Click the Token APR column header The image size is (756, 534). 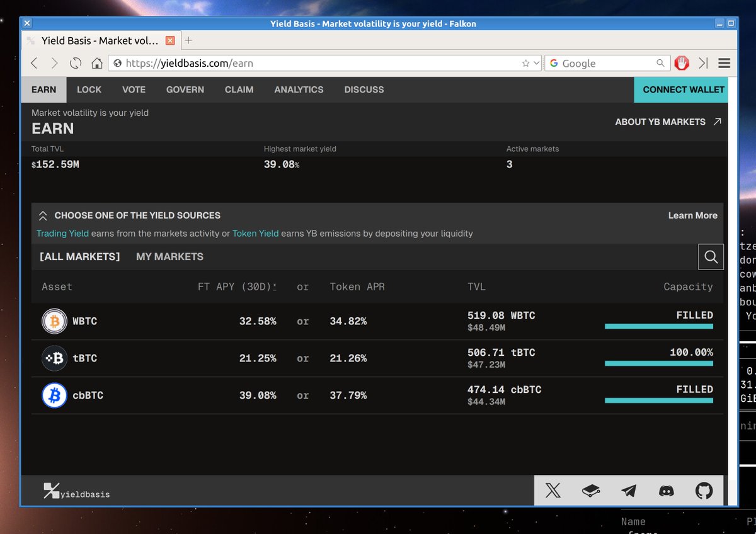(357, 287)
